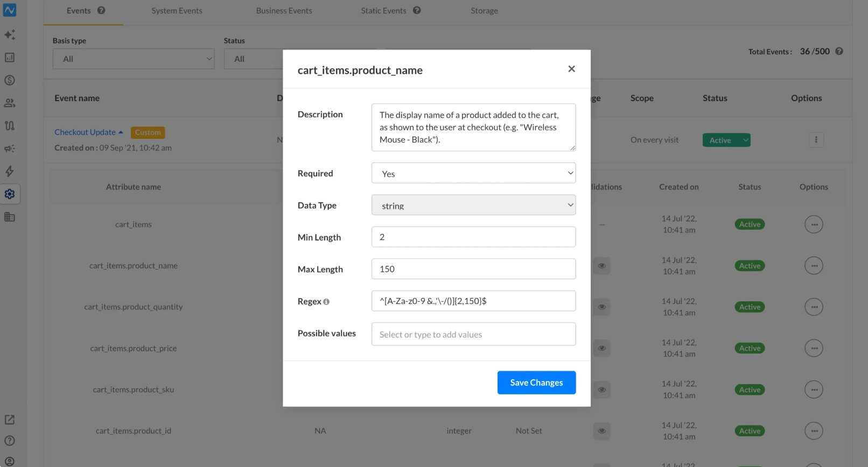Viewport: 868px width, 467px height.
Task: Open the Data Type dropdown
Action: (474, 205)
